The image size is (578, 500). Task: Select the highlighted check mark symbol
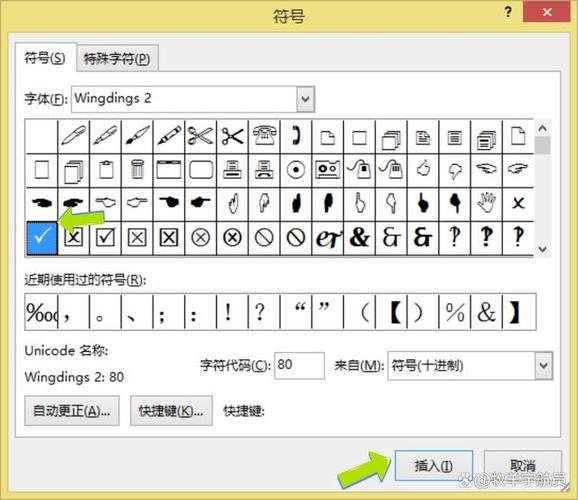(x=42, y=238)
